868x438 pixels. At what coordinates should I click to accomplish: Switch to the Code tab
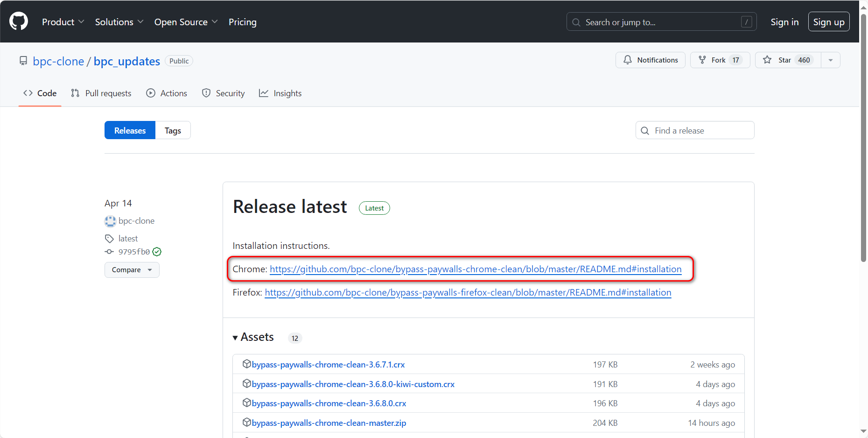click(40, 93)
